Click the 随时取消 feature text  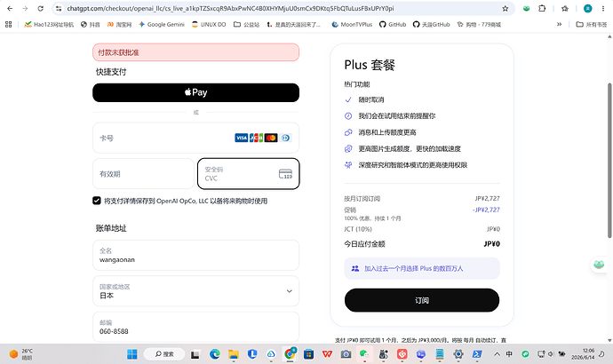(371, 99)
